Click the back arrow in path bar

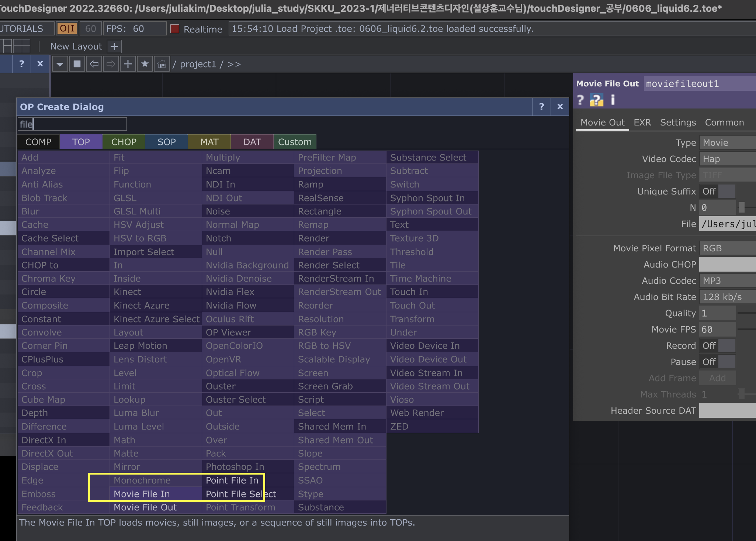[94, 64]
